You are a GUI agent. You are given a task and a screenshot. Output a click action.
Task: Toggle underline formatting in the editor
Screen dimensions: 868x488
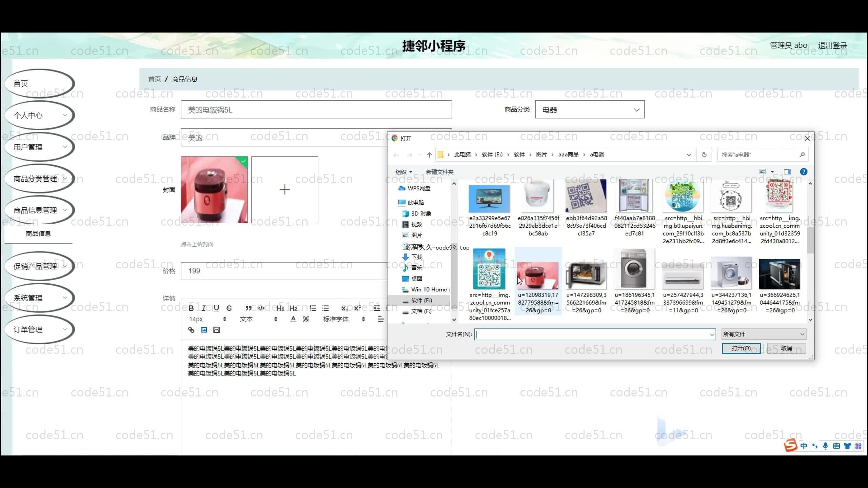[x=216, y=308]
